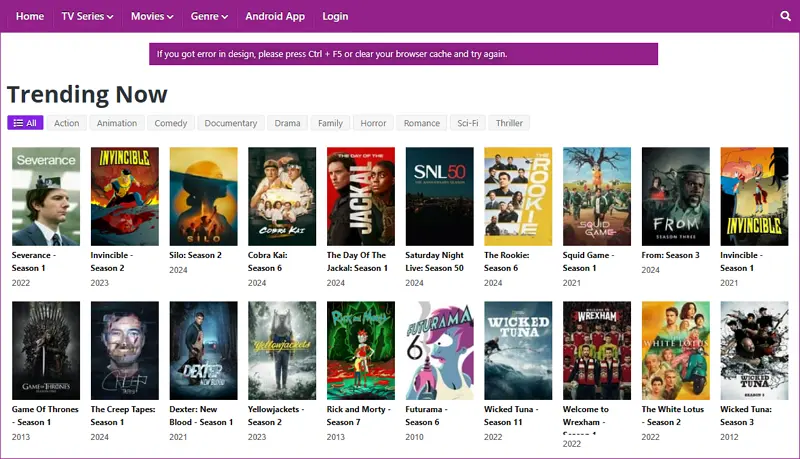Open the Cobra Kai poster
Image resolution: width=800 pixels, height=459 pixels.
pos(282,196)
